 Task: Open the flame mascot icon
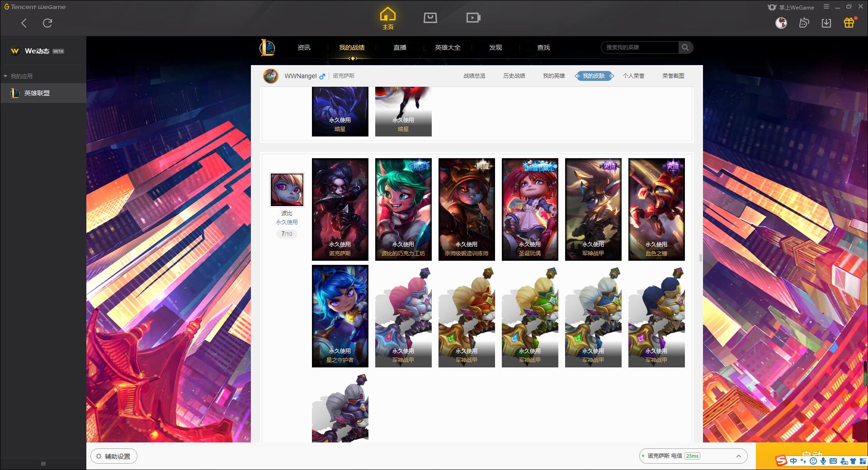[804, 23]
